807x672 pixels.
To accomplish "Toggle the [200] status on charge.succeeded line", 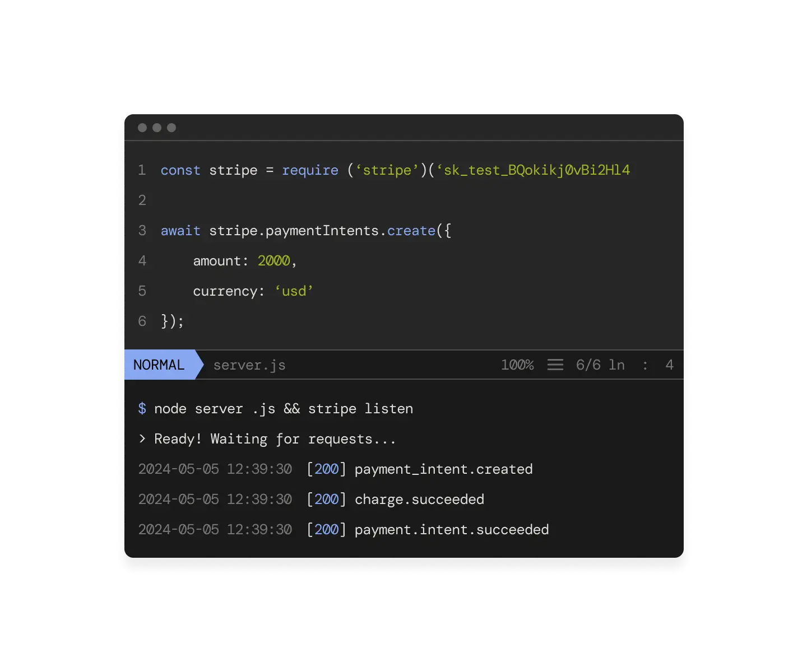I will pyautogui.click(x=326, y=499).
